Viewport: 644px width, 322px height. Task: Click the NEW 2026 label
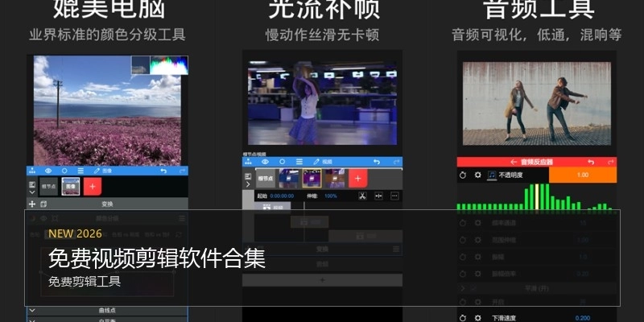[75, 233]
